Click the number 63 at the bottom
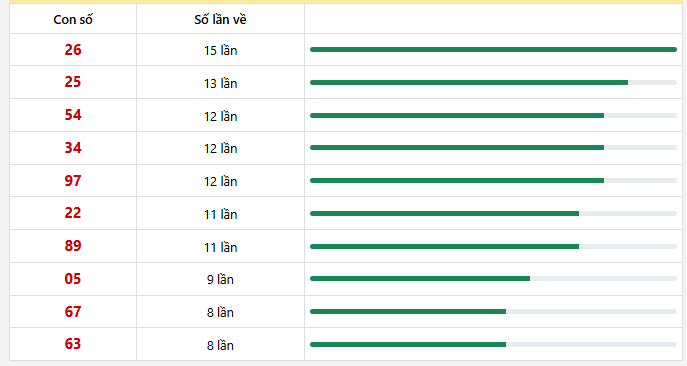This screenshot has height=366, width=687. click(73, 344)
